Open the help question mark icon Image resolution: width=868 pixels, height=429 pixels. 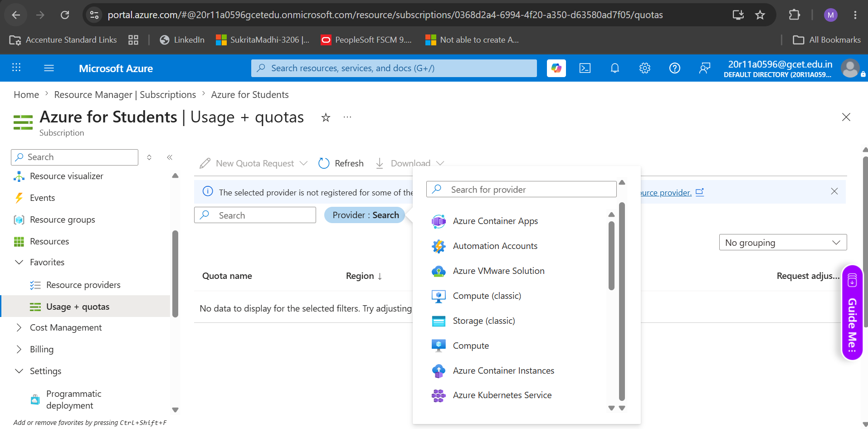pyautogui.click(x=675, y=68)
